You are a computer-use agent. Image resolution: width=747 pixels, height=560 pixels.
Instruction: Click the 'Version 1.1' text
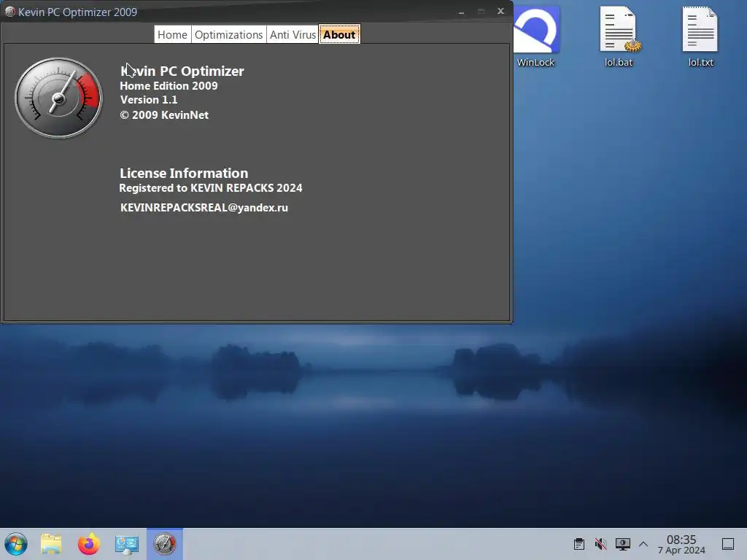[149, 100]
